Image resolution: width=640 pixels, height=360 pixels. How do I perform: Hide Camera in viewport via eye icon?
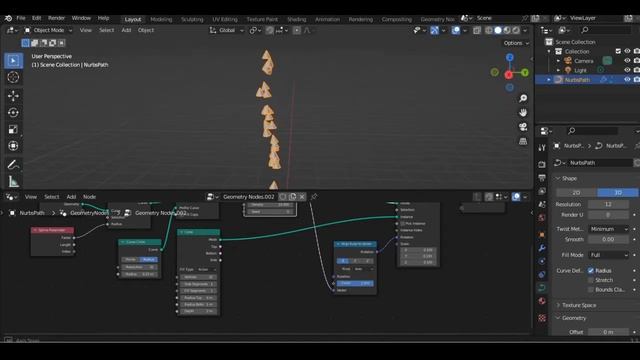click(627, 61)
